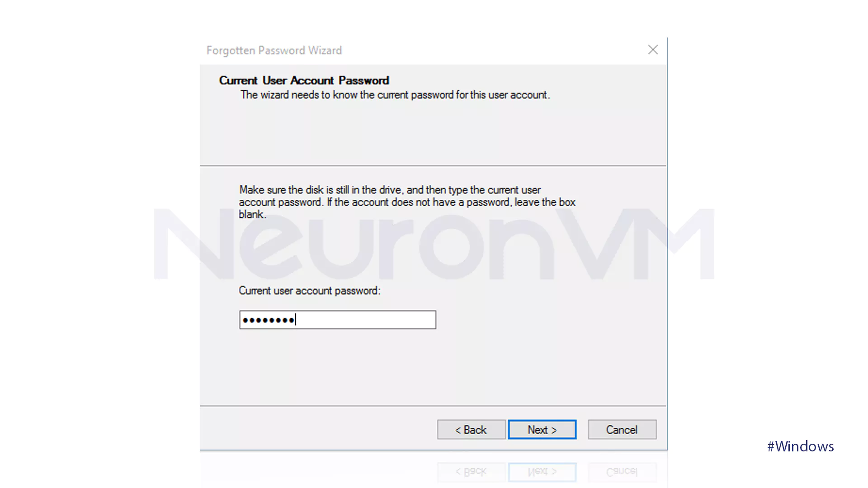Screen dimensions: 868x488
Task: Click Next to confirm entered password
Action: coord(542,430)
